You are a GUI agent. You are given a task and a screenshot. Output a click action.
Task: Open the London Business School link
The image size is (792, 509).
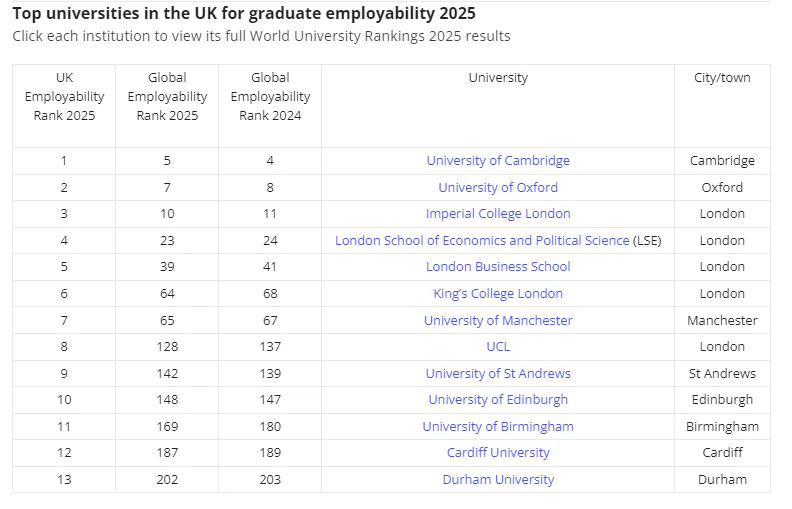[x=498, y=266]
